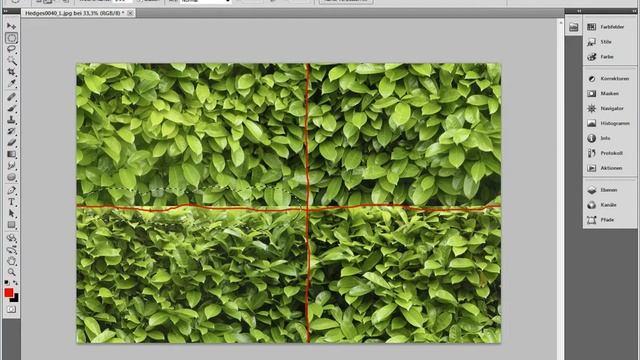Select the Elliptical Marquee tool
This screenshot has height=360, width=640.
tap(11, 38)
